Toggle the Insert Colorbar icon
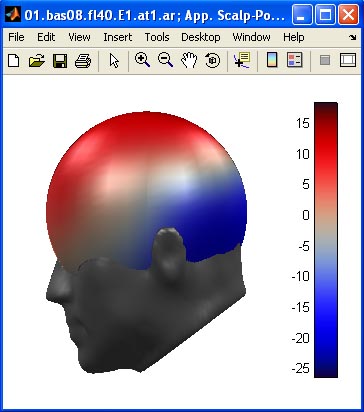The image size is (364, 412). point(272,61)
